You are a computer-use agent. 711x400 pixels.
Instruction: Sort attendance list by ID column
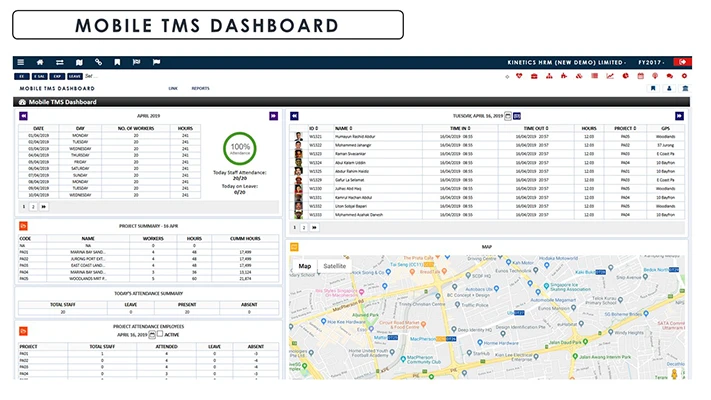(x=314, y=128)
